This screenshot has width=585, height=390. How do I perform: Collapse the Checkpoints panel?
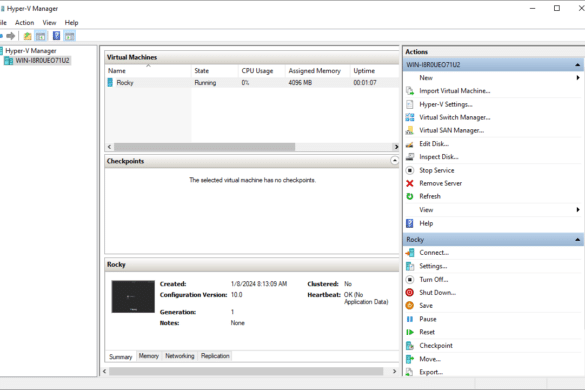(x=394, y=161)
